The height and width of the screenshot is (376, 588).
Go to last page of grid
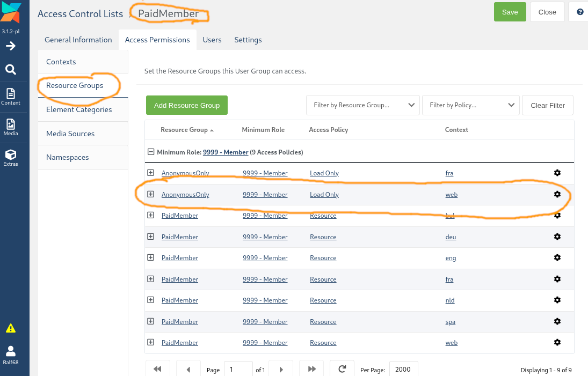[x=311, y=369]
